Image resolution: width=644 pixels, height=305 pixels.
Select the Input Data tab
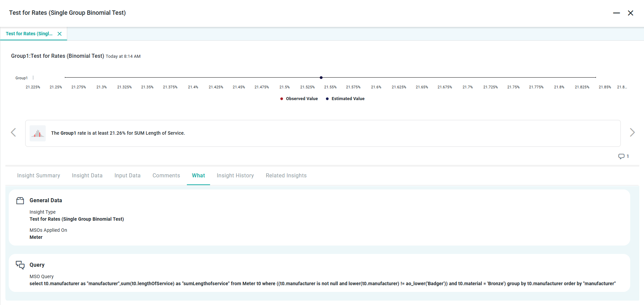tap(127, 176)
